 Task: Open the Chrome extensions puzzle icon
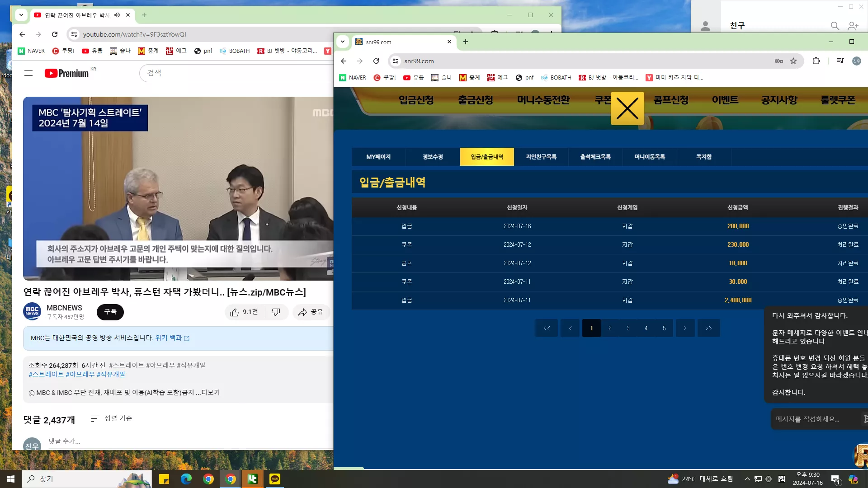816,61
